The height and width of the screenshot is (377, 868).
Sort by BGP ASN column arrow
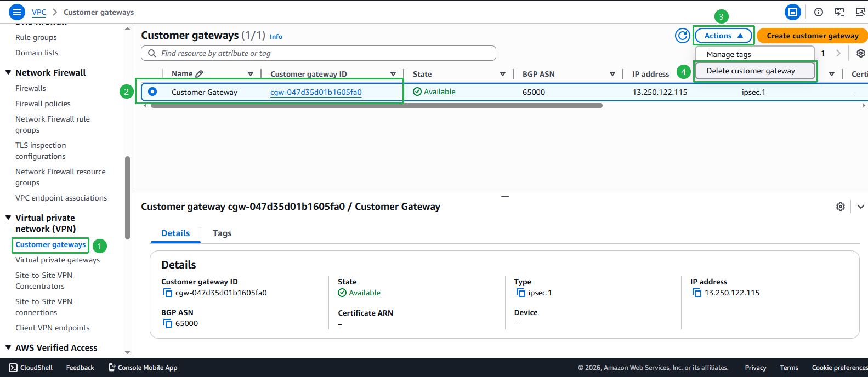[x=612, y=74]
